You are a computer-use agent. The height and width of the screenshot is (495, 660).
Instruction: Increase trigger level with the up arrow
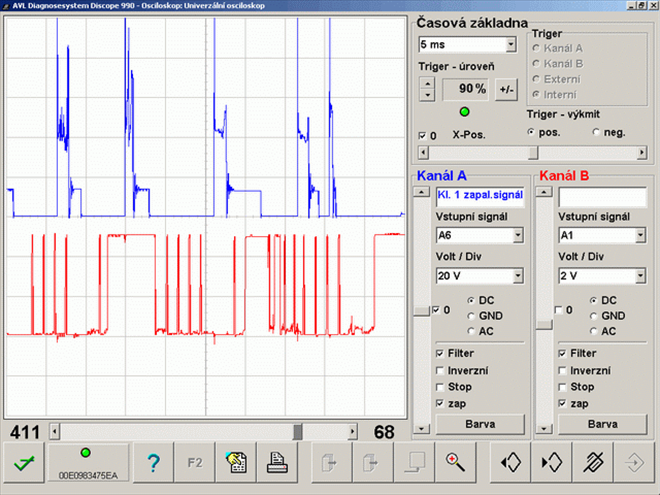pos(427,83)
